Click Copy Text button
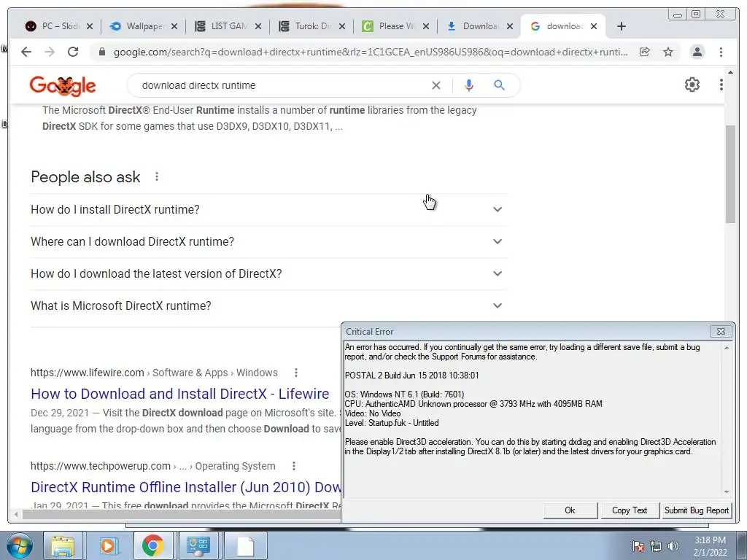The height and width of the screenshot is (560, 747). coord(630,510)
